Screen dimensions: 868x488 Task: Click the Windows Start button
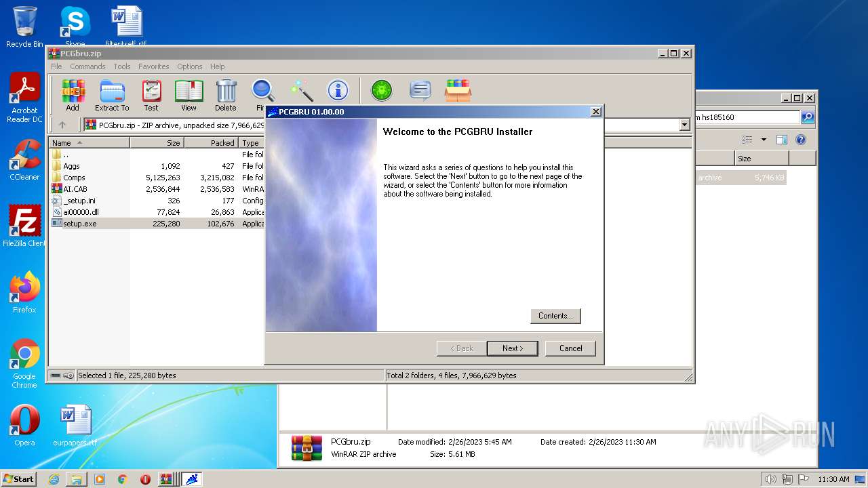coord(18,479)
